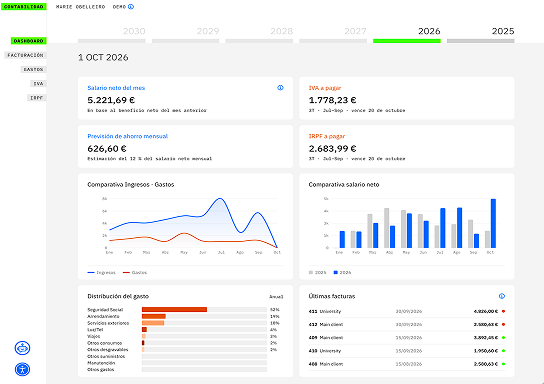Switch to year 2028

259,34
